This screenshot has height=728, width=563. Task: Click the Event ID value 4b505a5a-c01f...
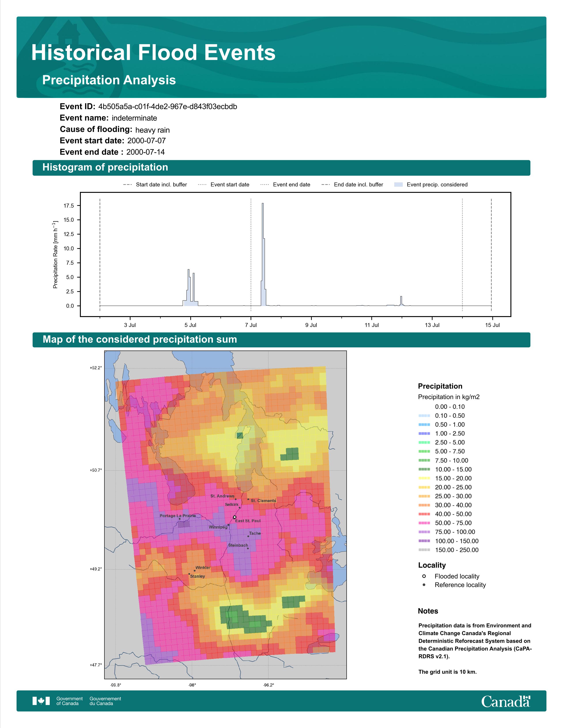point(168,107)
